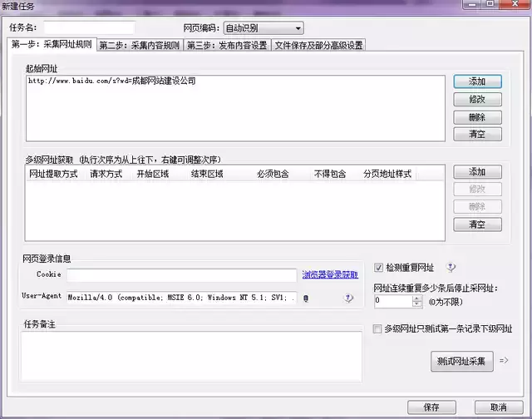Click the 请求方式 column header
This screenshot has height=419, width=532.
pos(106,174)
